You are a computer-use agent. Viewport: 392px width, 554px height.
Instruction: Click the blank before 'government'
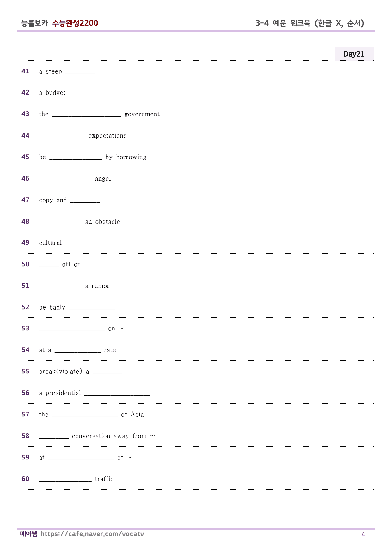point(86,114)
